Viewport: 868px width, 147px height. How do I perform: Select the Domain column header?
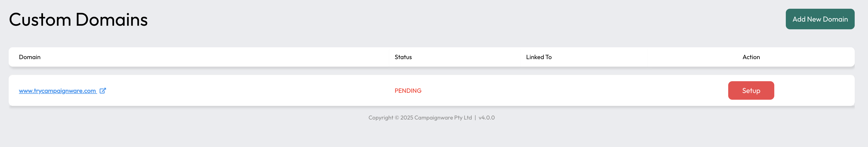[x=30, y=57]
